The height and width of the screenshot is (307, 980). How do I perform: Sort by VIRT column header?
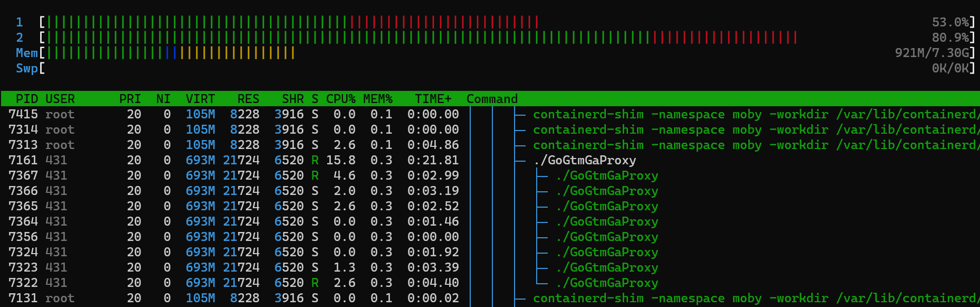pos(201,99)
